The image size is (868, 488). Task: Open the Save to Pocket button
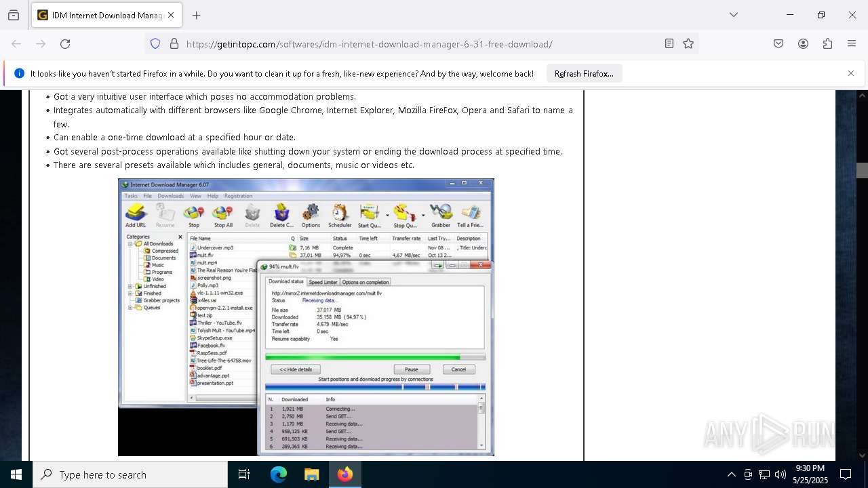pyautogui.click(x=778, y=43)
